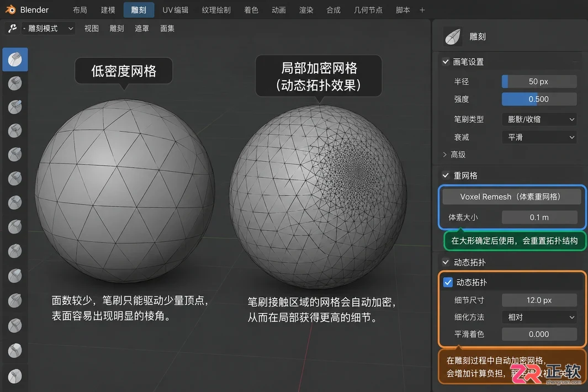Open the 遮罩 menu
Viewport: 588px width, 392px height.
[x=142, y=29]
